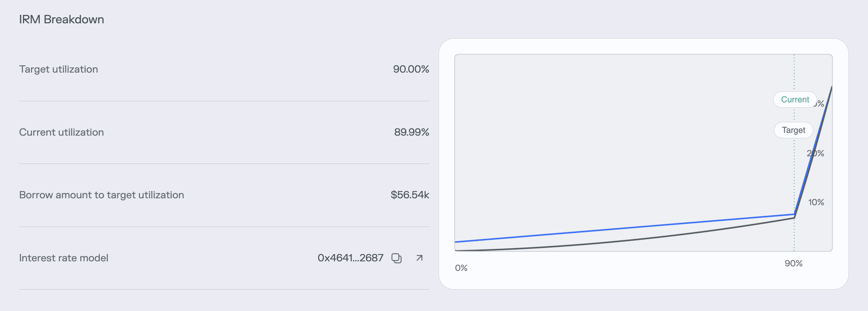Copy the interest rate model address
Screen dimensions: 868x311
(397, 258)
